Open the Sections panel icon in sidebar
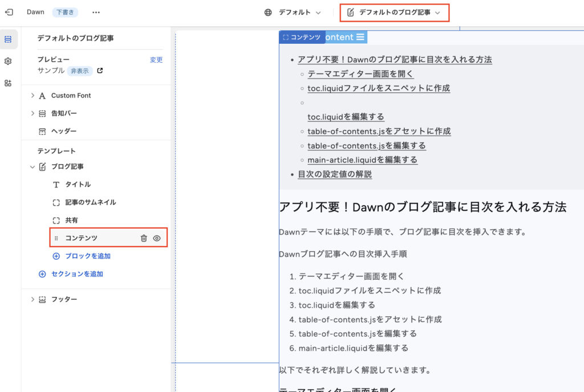Image resolution: width=584 pixels, height=392 pixels. pos(8,39)
